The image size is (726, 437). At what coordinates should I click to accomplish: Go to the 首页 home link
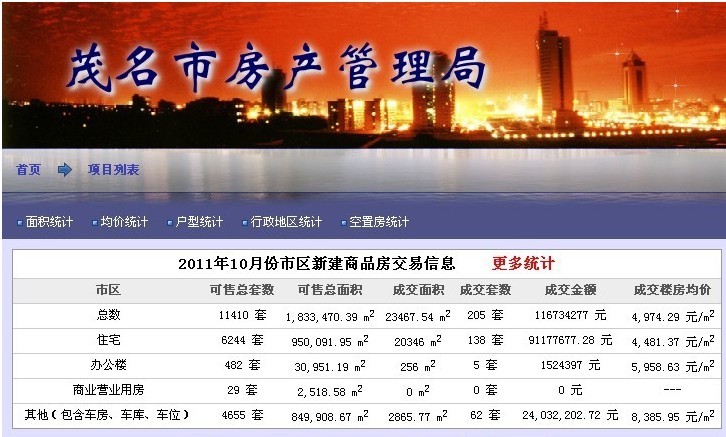click(28, 170)
